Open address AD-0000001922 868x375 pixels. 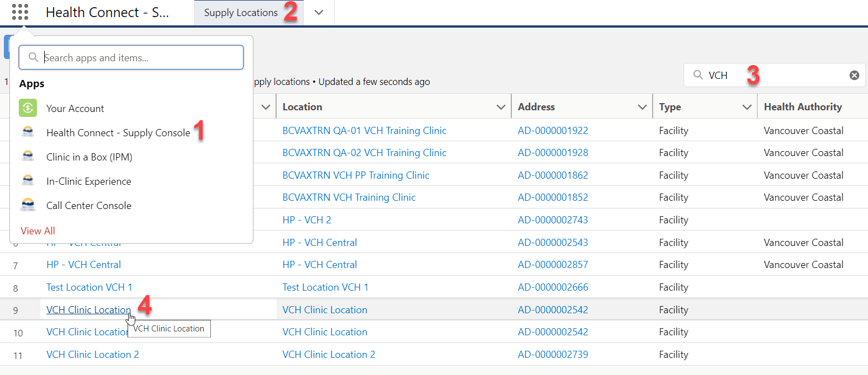[553, 131]
